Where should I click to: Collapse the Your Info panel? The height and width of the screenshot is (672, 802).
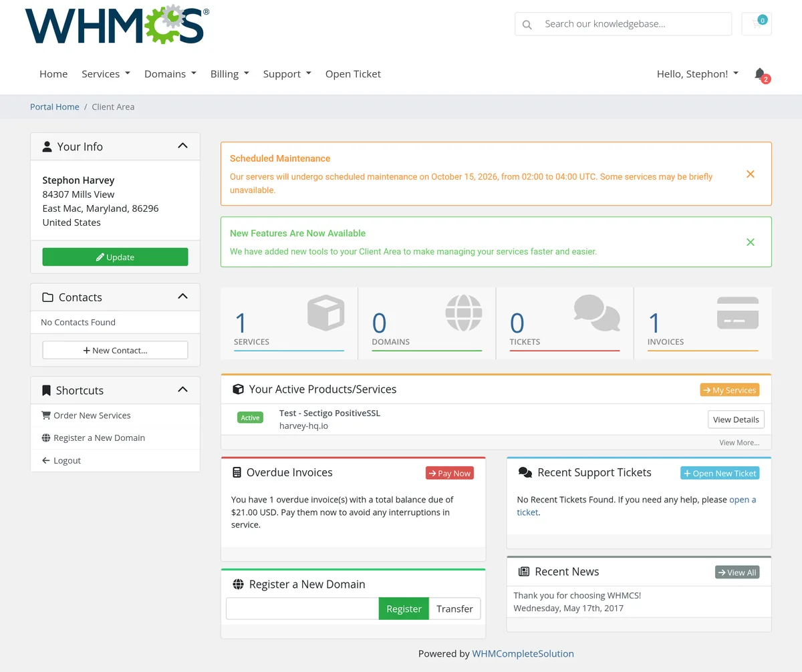[x=182, y=146]
